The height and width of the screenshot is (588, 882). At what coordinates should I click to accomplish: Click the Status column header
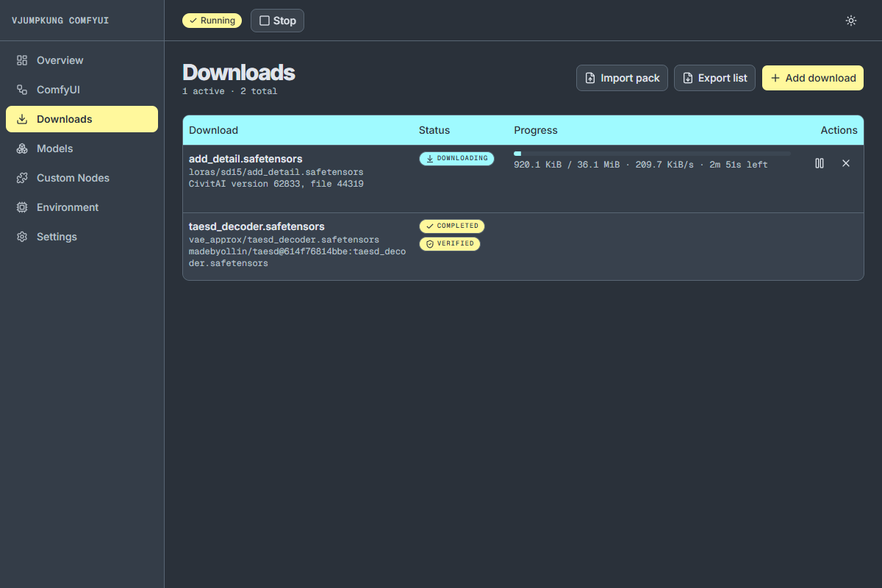tap(434, 130)
